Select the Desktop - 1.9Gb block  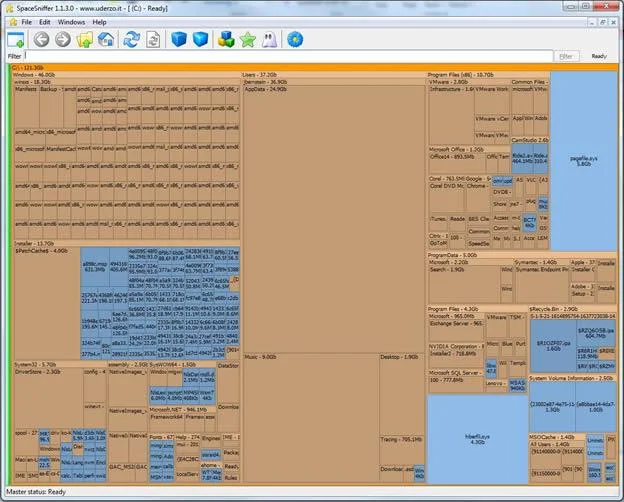tap(402, 394)
